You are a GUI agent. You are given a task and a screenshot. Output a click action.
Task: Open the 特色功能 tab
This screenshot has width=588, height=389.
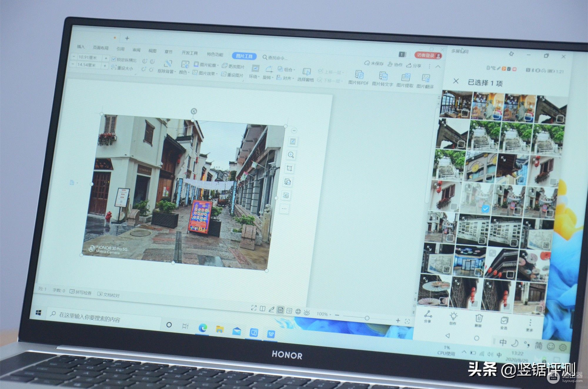[215, 54]
